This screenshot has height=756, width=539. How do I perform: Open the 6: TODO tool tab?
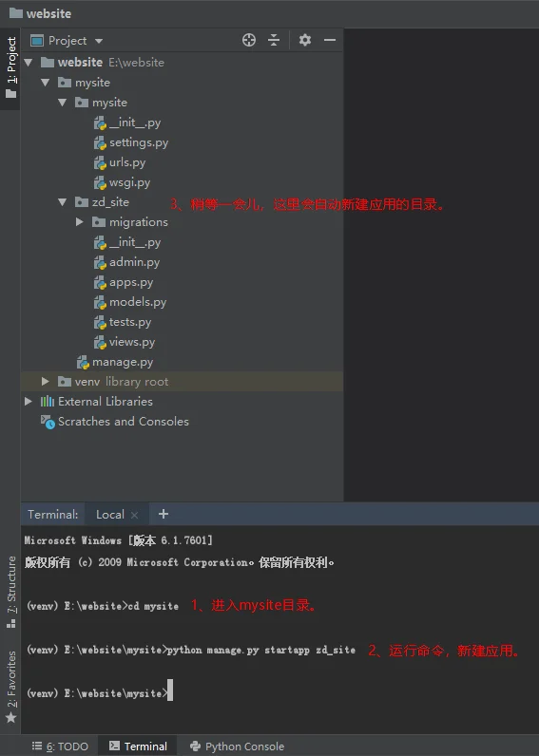point(60,746)
